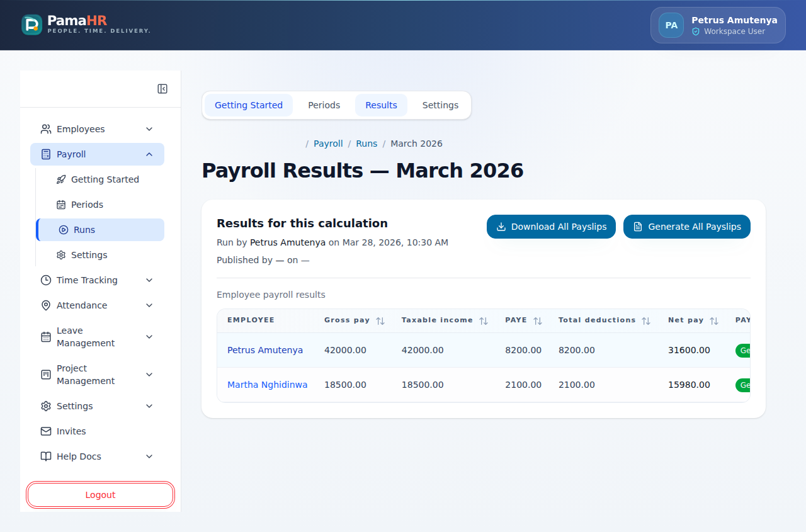
Task: Open Getting Started in the sidebar
Action: [100, 179]
